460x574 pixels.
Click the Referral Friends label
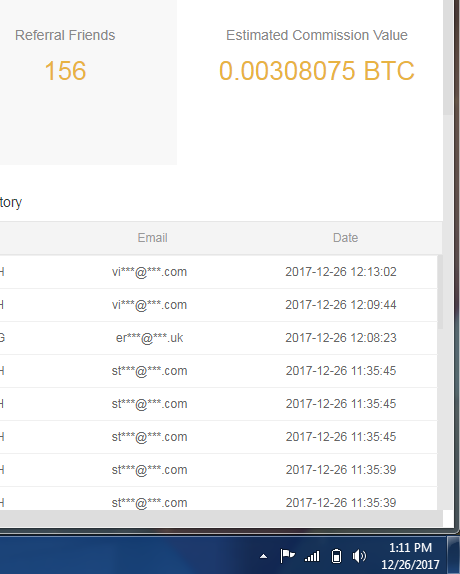65,35
